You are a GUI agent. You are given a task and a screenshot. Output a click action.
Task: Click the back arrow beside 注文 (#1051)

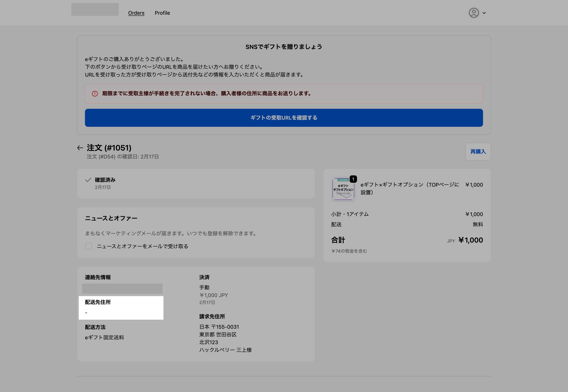coord(80,148)
